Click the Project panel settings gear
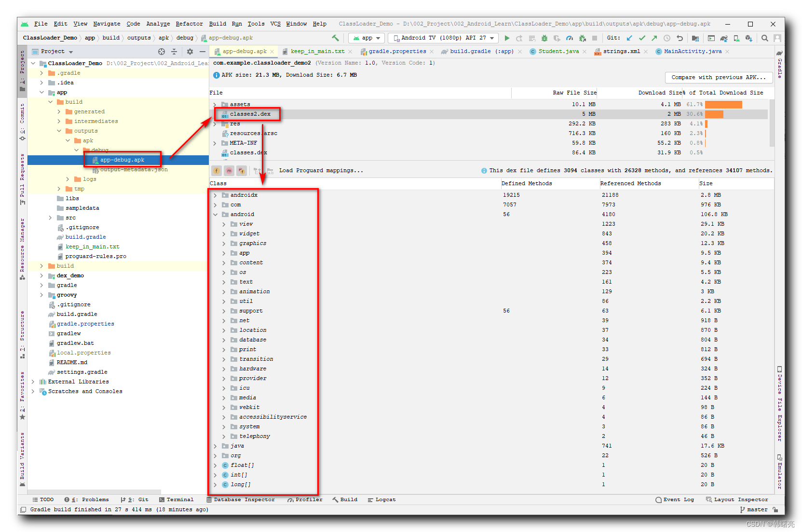Screen dimensions: 802x532 tap(190, 51)
